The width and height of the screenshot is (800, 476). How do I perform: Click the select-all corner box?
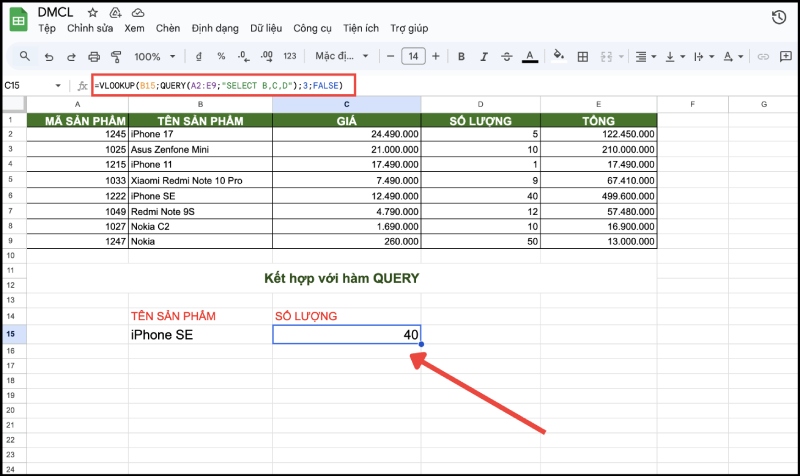tap(14, 104)
